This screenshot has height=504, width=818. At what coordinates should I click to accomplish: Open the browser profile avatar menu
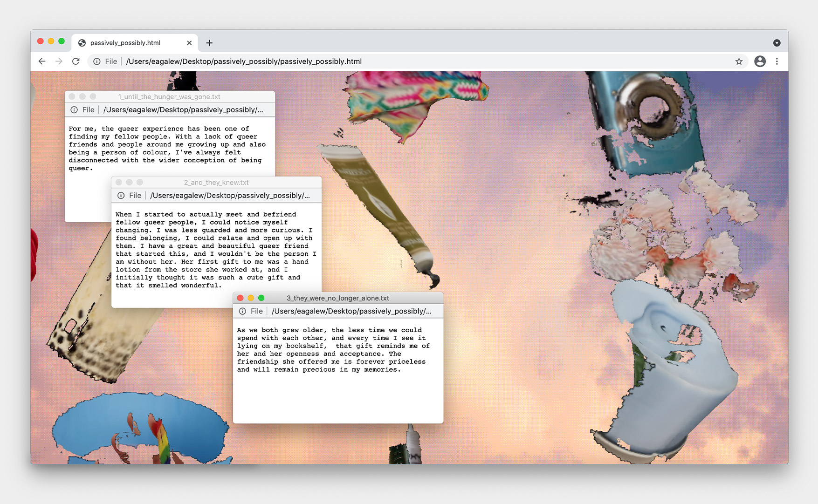760,61
